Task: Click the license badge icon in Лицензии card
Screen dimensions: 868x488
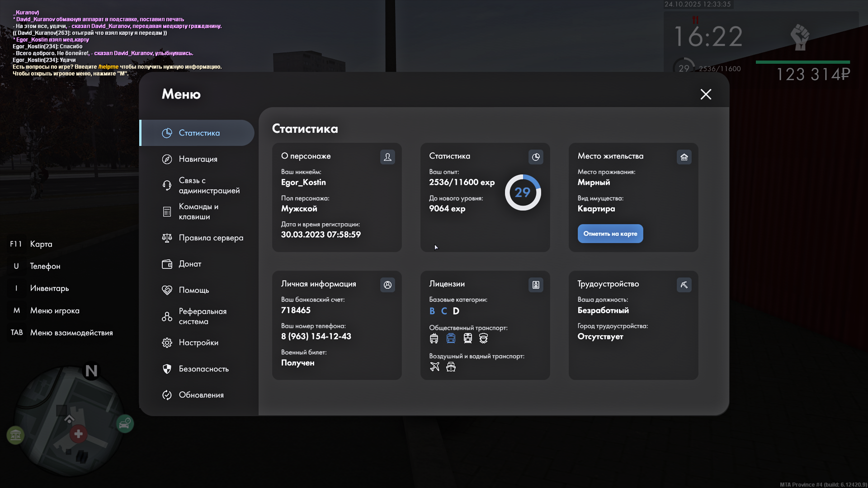Action: tap(536, 285)
